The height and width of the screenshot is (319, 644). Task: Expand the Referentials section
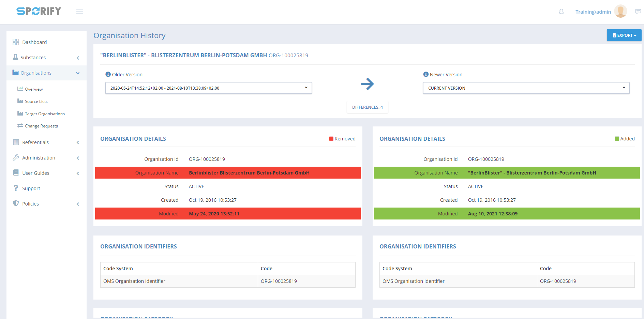pyautogui.click(x=46, y=142)
